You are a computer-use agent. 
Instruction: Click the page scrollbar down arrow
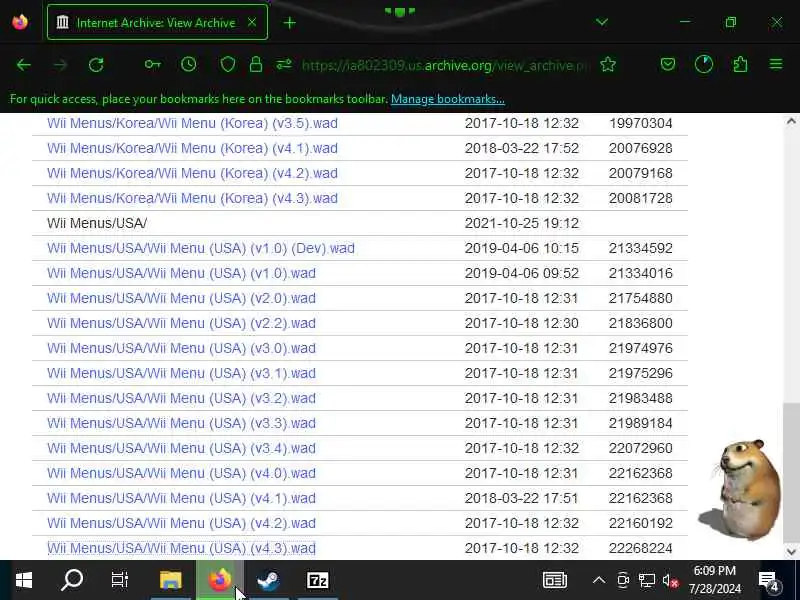coord(791,552)
